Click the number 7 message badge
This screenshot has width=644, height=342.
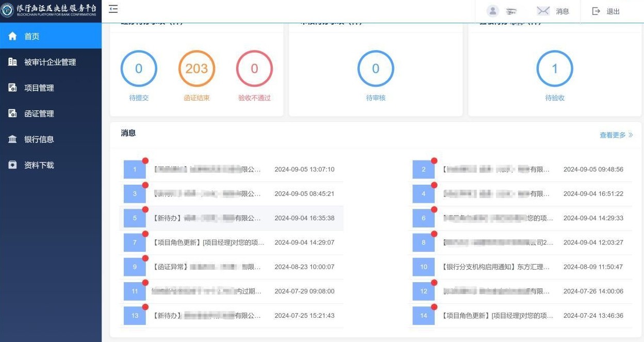pos(135,242)
